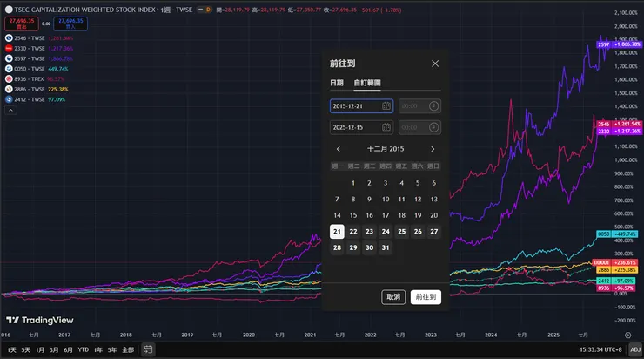Click clock icon in end time field
The height and width of the screenshot is (359, 644).
(433, 127)
